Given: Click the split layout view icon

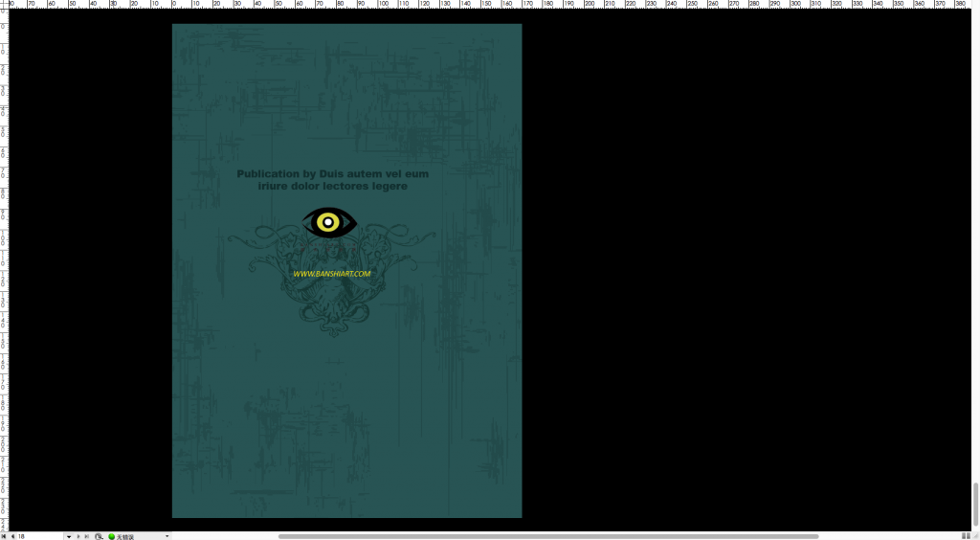Looking at the screenshot, I should click(x=966, y=536).
